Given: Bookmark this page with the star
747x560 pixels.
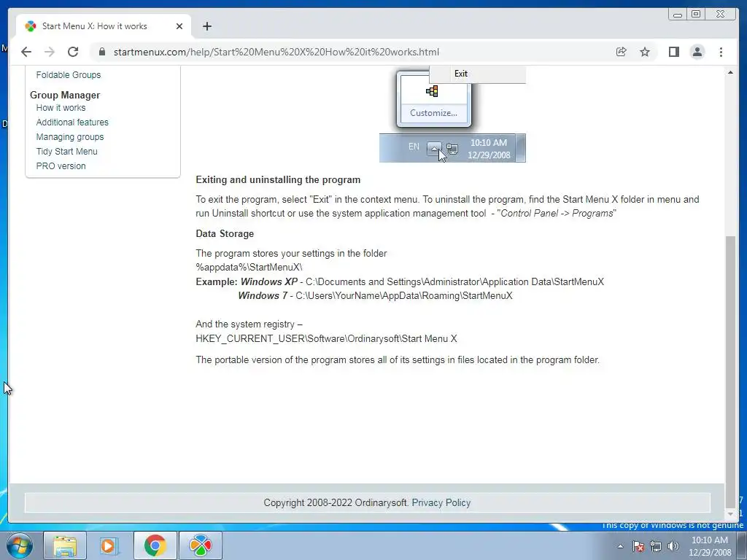Looking at the screenshot, I should tap(645, 52).
